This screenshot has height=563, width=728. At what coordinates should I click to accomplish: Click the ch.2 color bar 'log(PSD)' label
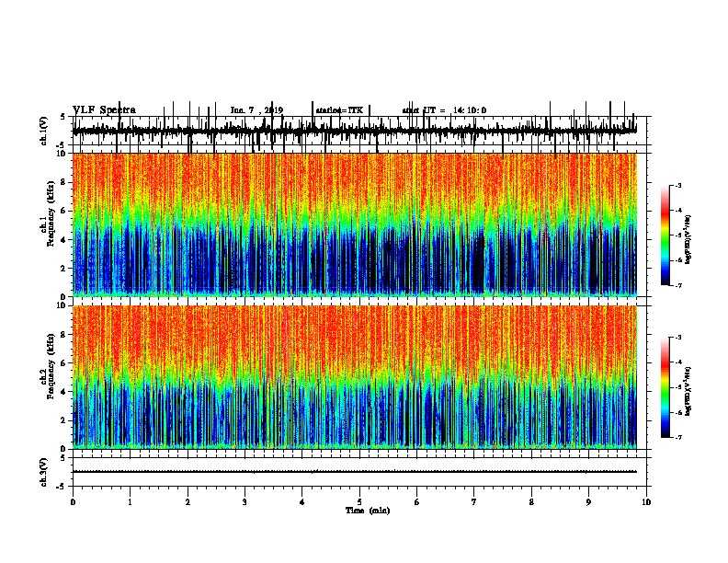[688, 391]
